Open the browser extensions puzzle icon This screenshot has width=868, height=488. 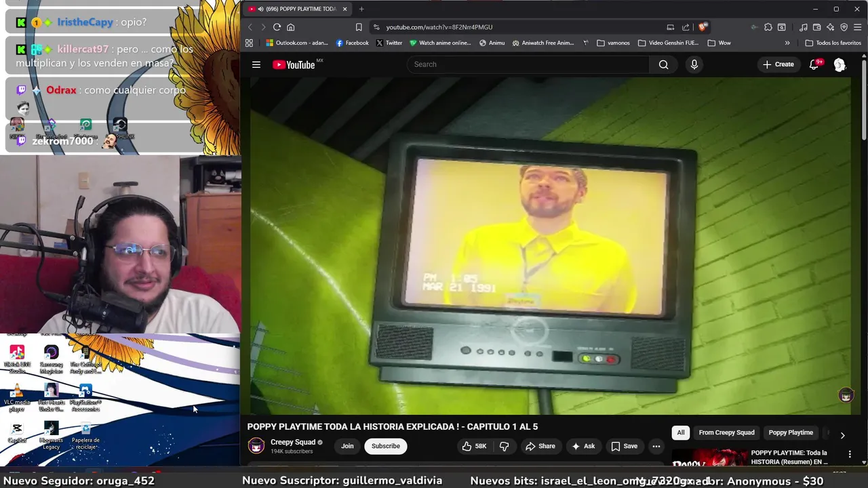pos(768,27)
